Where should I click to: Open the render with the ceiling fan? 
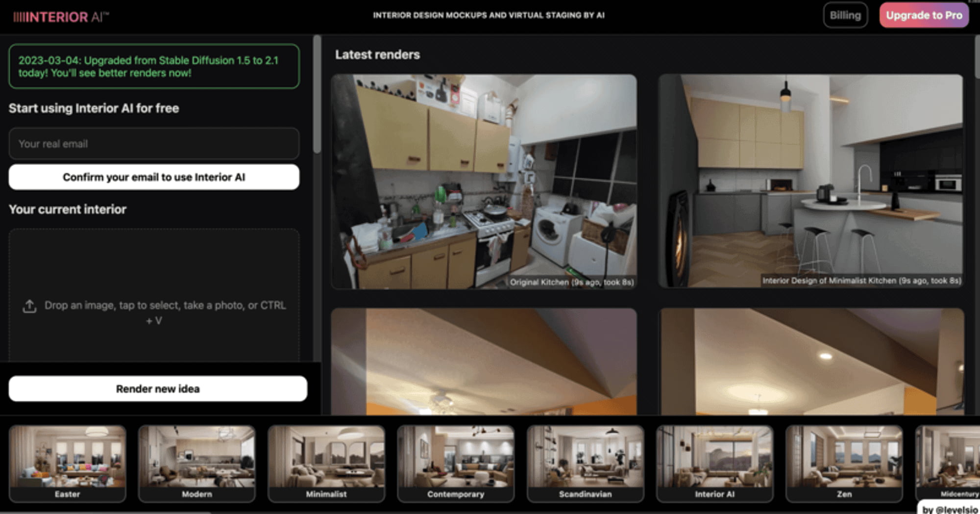coord(484,361)
